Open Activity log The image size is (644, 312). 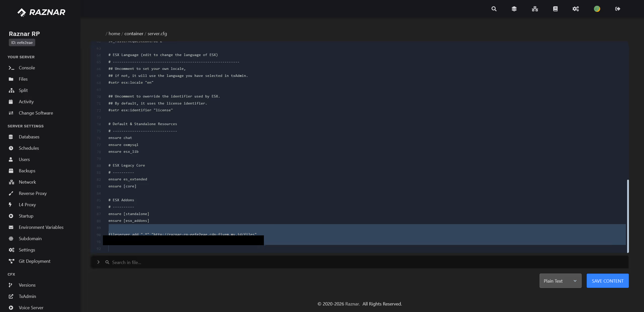point(26,101)
